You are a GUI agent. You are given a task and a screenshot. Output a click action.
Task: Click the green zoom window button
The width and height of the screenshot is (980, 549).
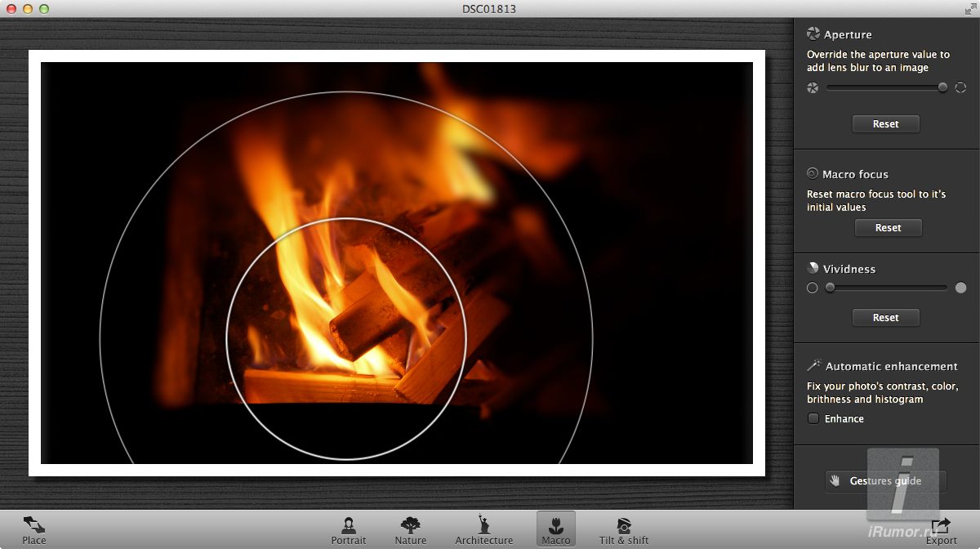[44, 9]
